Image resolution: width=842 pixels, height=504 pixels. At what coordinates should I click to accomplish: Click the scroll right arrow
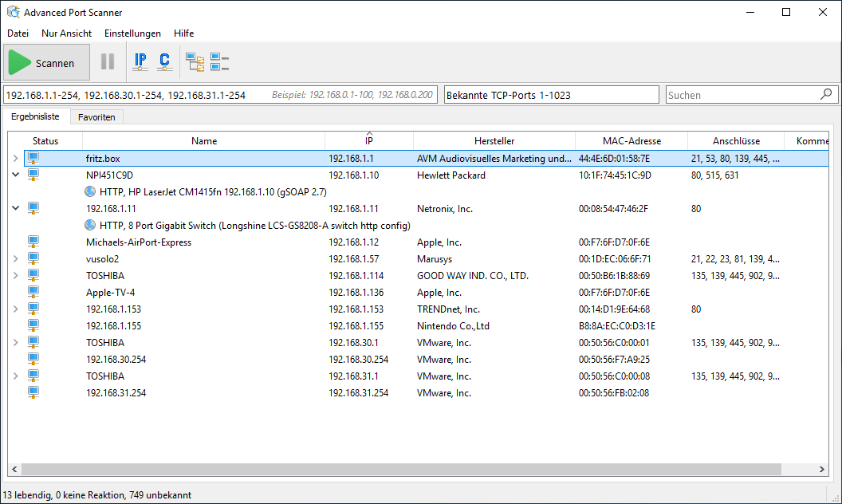point(821,469)
